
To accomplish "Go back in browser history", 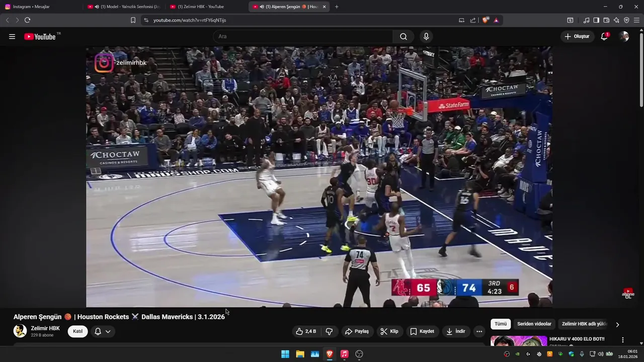I will click(7, 20).
